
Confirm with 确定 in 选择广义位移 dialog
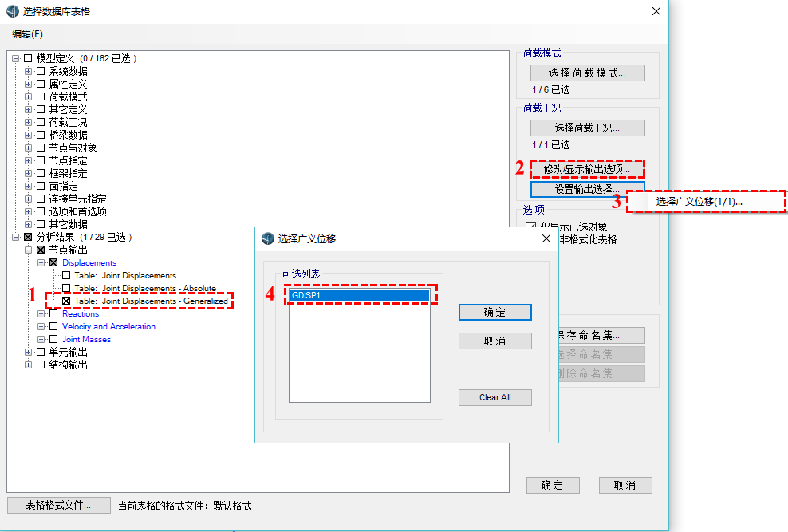(x=494, y=312)
